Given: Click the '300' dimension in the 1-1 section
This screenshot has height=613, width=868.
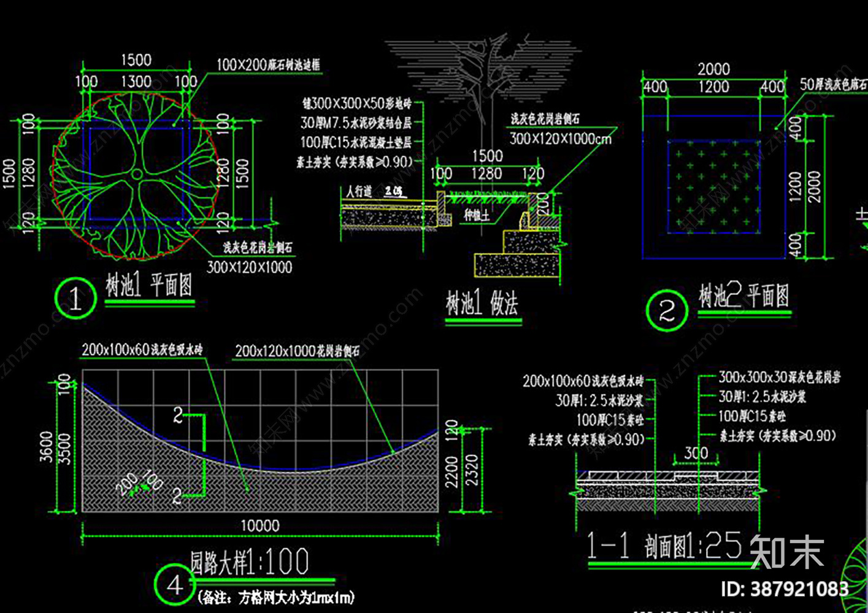Looking at the screenshot, I should [x=696, y=454].
